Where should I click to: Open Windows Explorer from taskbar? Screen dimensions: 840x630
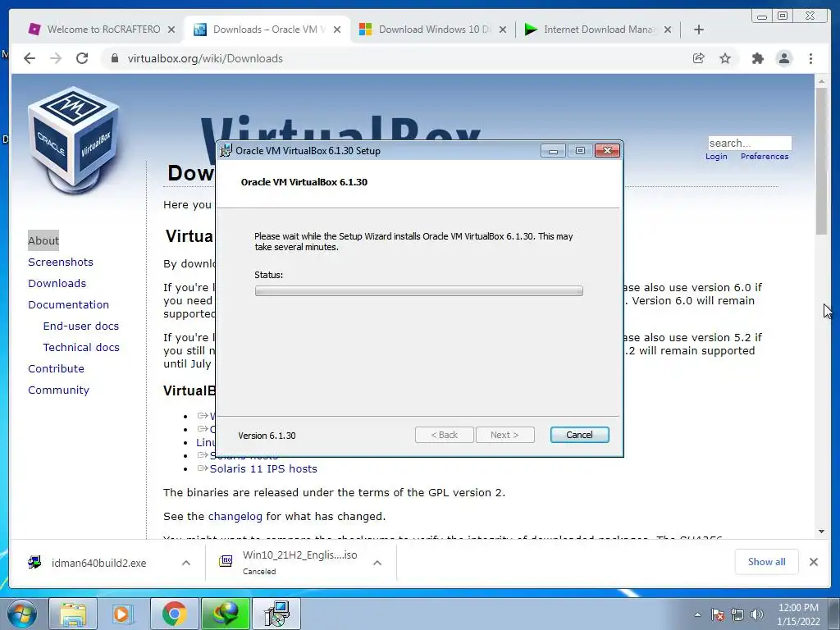[73, 614]
